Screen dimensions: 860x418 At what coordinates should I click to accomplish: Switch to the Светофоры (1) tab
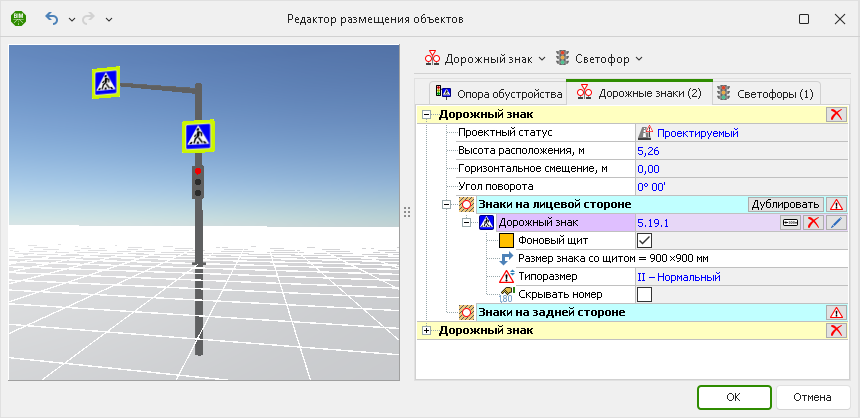(x=765, y=93)
